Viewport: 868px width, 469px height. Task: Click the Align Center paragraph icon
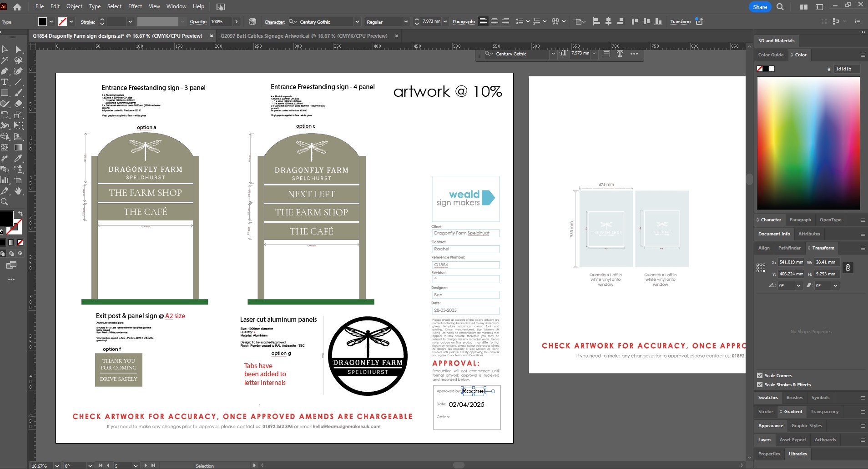[x=495, y=22]
